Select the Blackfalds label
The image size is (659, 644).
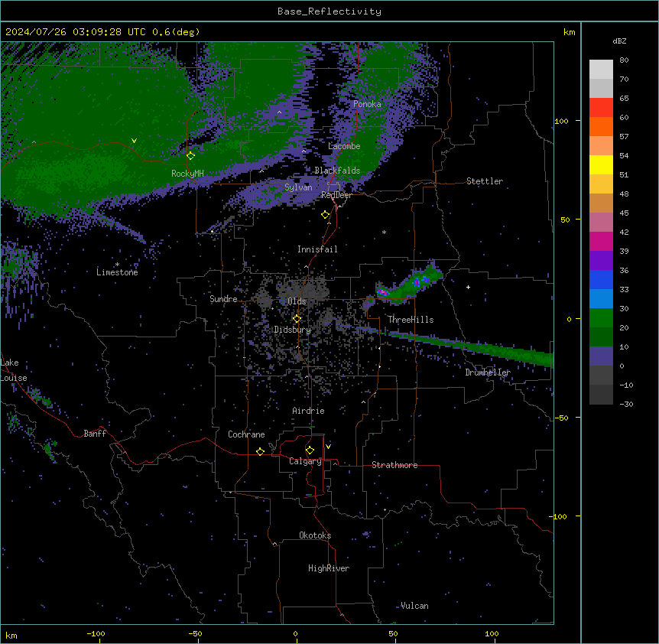337,171
